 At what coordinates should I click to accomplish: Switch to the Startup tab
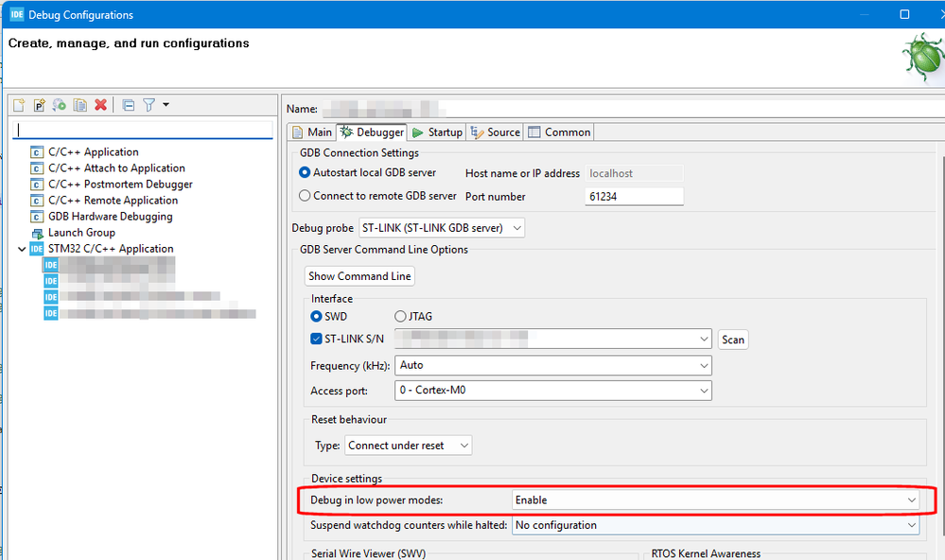click(x=437, y=132)
